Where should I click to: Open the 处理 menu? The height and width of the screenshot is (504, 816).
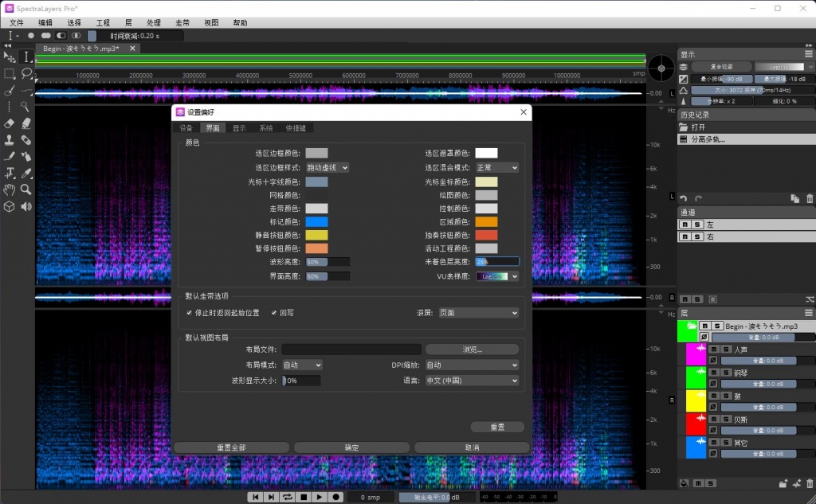[154, 23]
